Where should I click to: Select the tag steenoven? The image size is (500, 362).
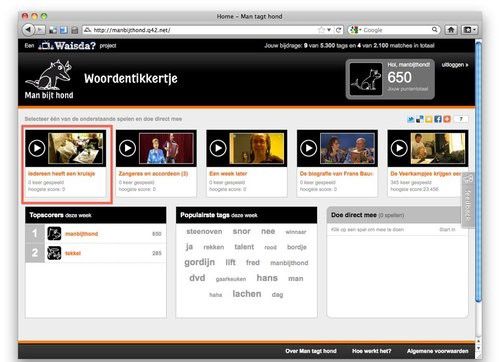click(204, 231)
